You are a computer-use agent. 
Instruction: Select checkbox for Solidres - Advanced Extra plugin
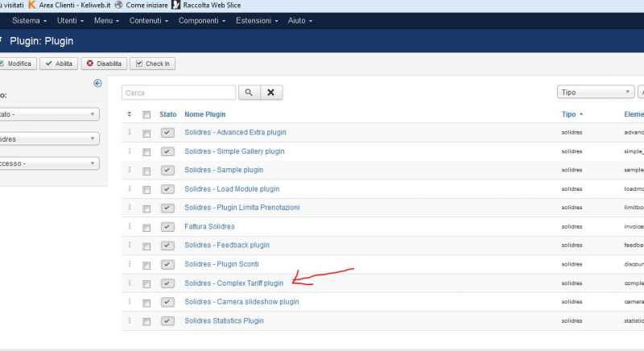(147, 132)
